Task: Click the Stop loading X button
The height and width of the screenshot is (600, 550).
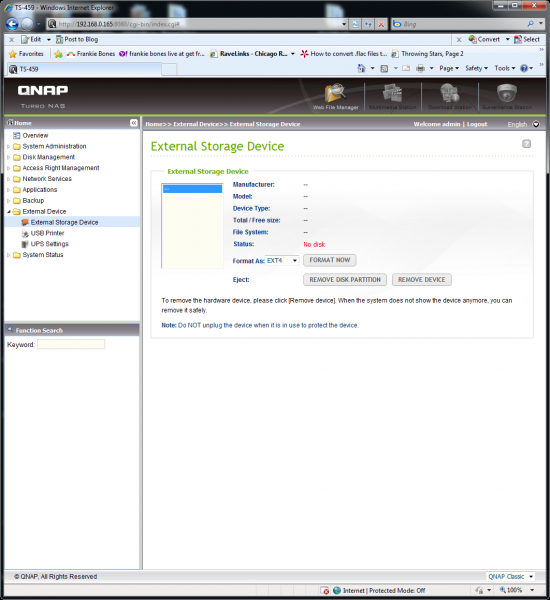Action: 381,24
